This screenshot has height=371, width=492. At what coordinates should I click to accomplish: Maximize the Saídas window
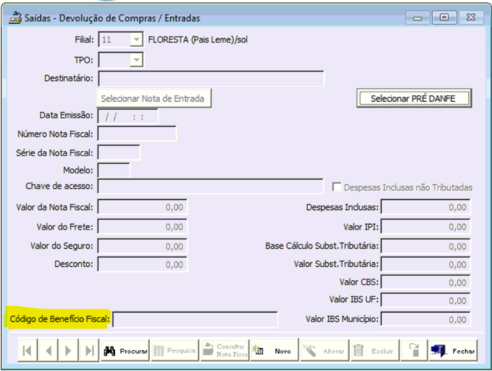[x=444, y=17]
